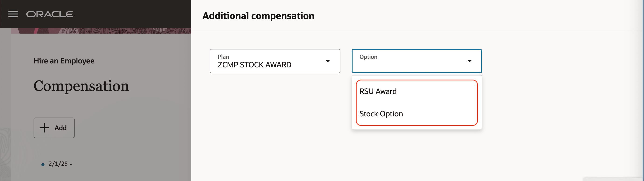Click the small Option field label
The image size is (644, 181).
coord(368,57)
